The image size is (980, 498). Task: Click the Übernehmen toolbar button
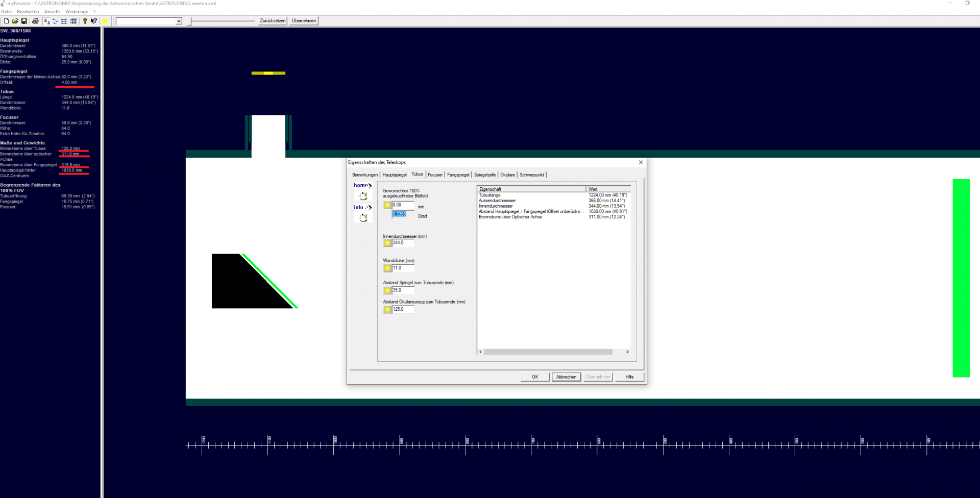coord(304,21)
